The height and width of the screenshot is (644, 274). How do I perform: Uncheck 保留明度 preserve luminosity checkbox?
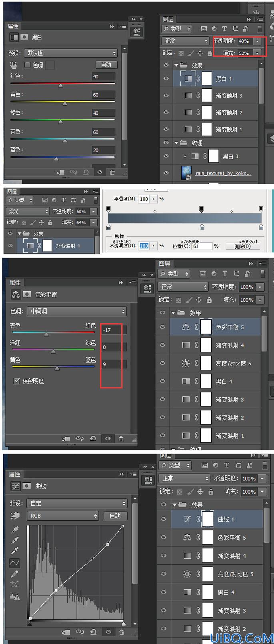pos(16,381)
